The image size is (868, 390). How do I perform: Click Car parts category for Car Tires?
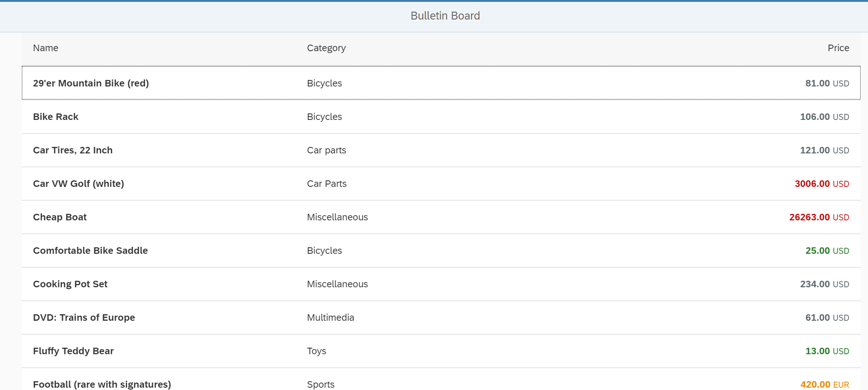[x=326, y=150]
